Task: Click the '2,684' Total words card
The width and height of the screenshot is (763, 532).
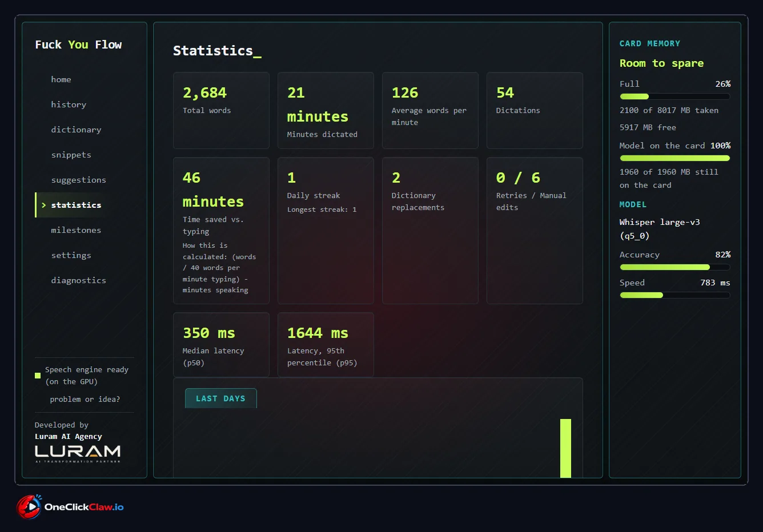Action: (x=221, y=111)
